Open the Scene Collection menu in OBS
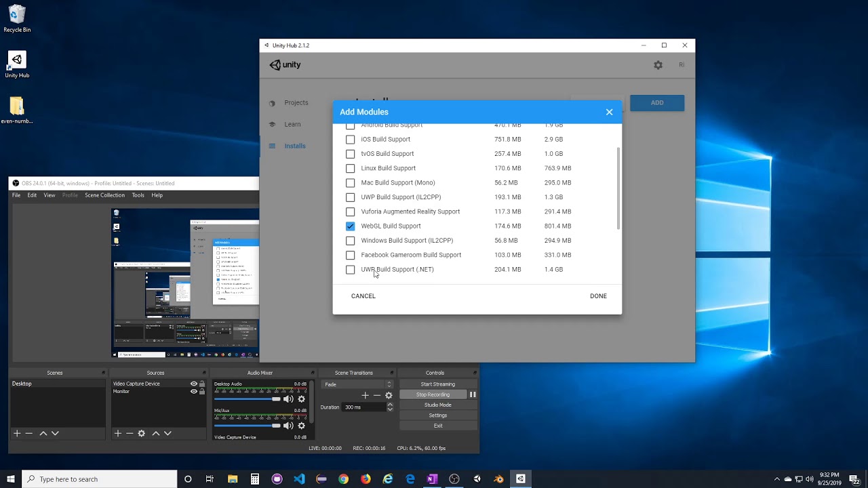 (x=104, y=195)
